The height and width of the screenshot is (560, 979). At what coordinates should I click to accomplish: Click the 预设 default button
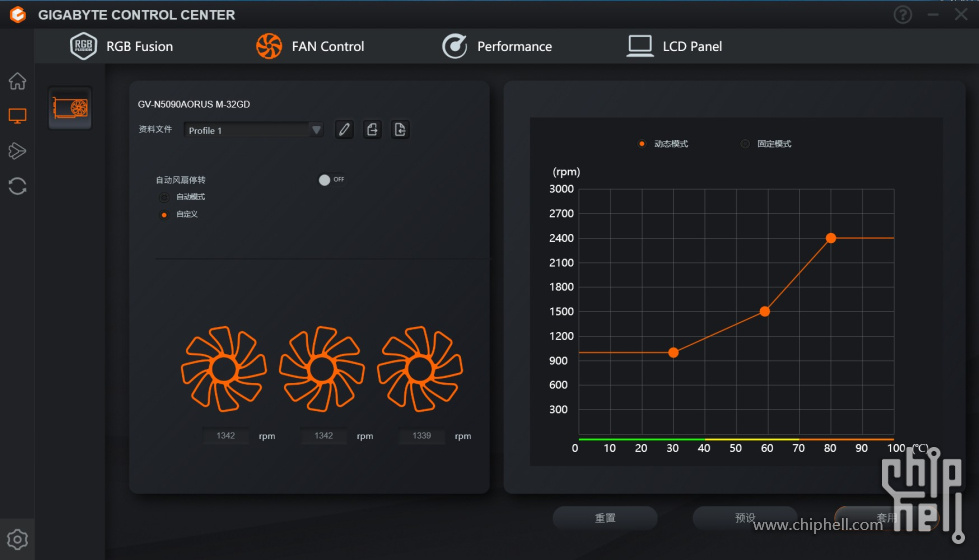click(745, 518)
